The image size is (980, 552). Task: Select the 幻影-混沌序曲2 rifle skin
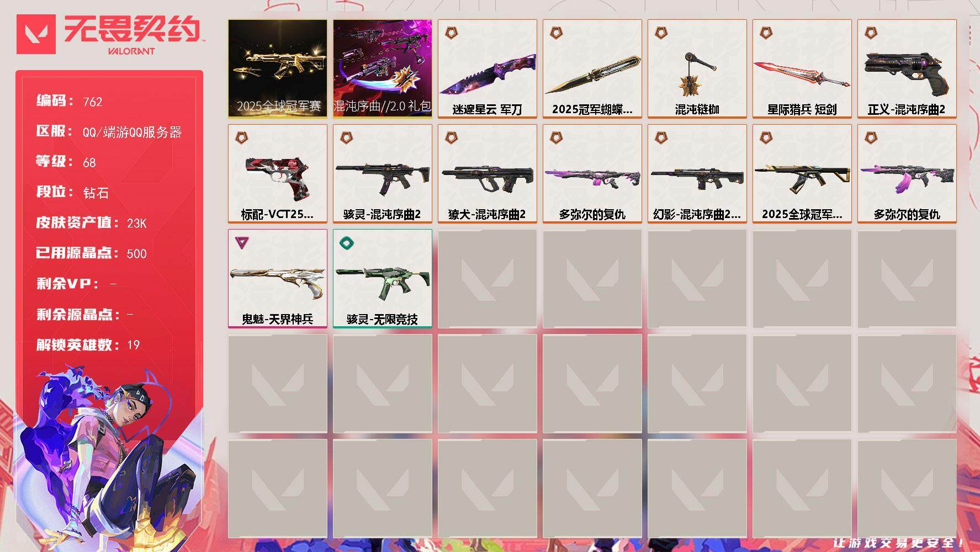(697, 173)
